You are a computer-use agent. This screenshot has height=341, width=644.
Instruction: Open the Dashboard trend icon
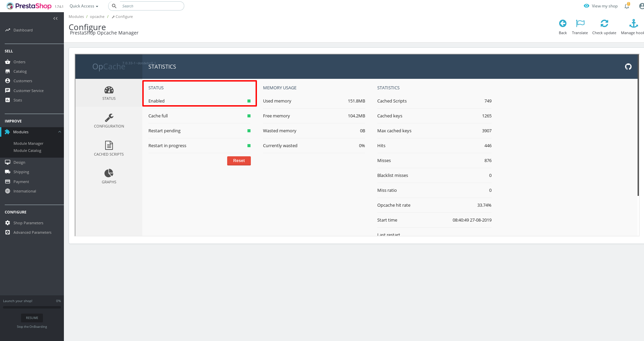tap(7, 30)
